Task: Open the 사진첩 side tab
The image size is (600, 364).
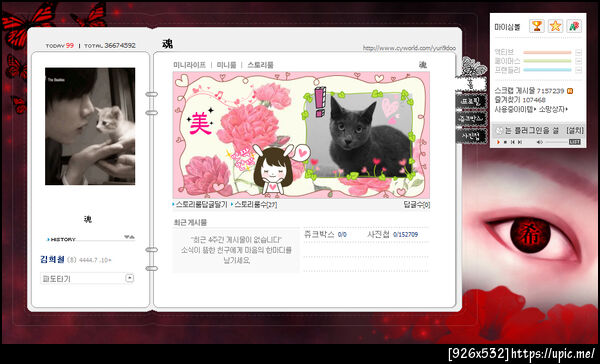Action: coord(471,136)
